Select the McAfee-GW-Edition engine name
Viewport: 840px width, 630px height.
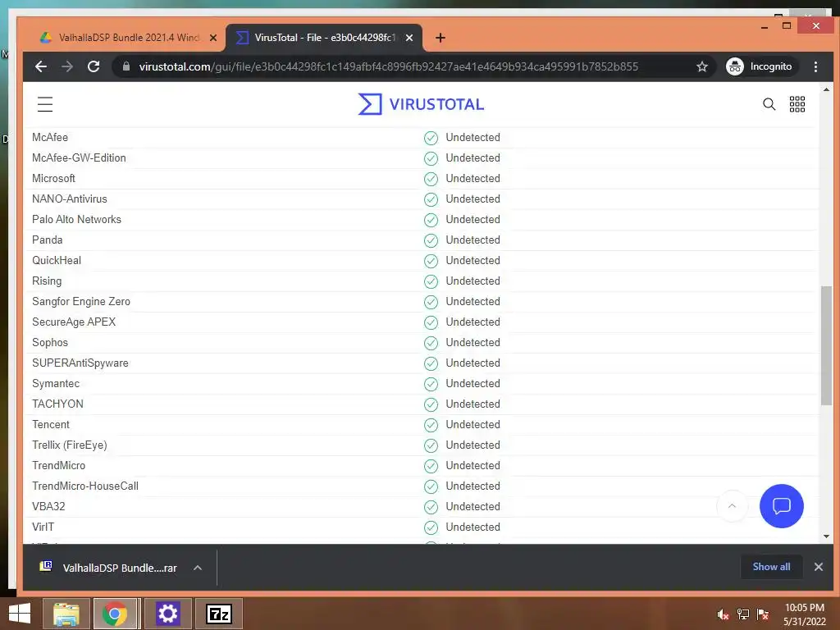coord(79,158)
